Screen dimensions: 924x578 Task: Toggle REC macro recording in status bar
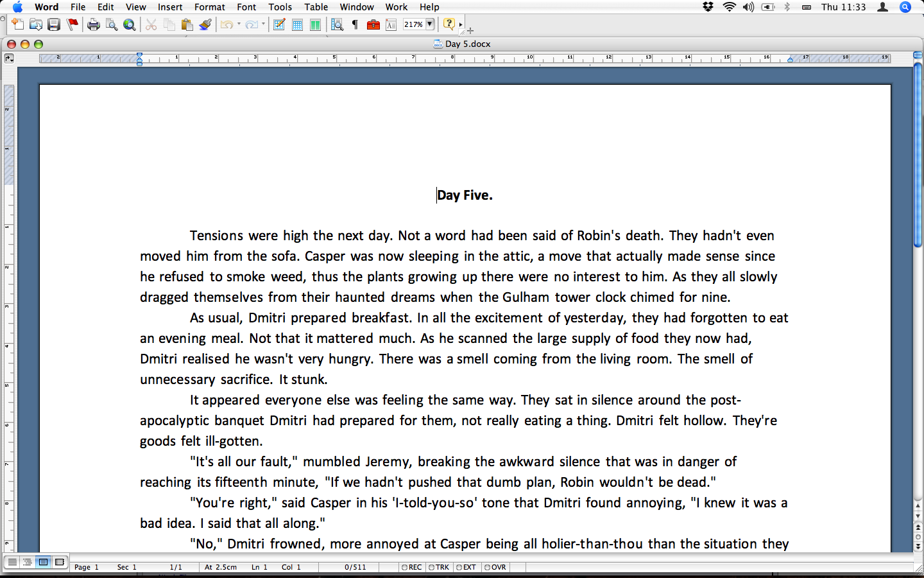click(x=412, y=567)
